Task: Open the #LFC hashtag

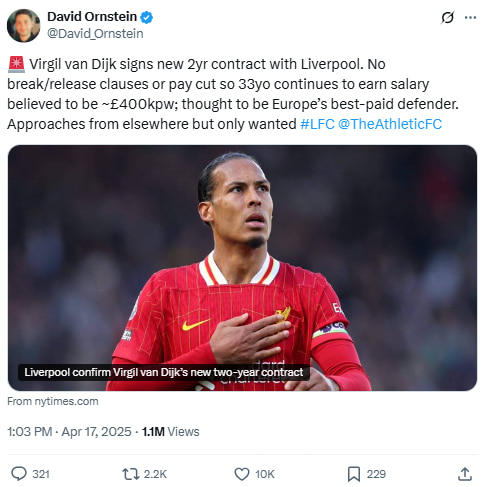Action: [x=317, y=124]
